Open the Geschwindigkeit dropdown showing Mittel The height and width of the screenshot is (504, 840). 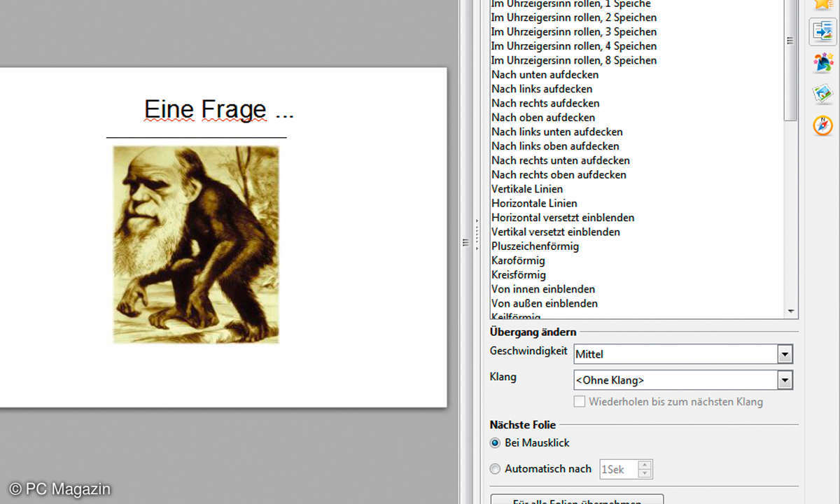point(683,354)
